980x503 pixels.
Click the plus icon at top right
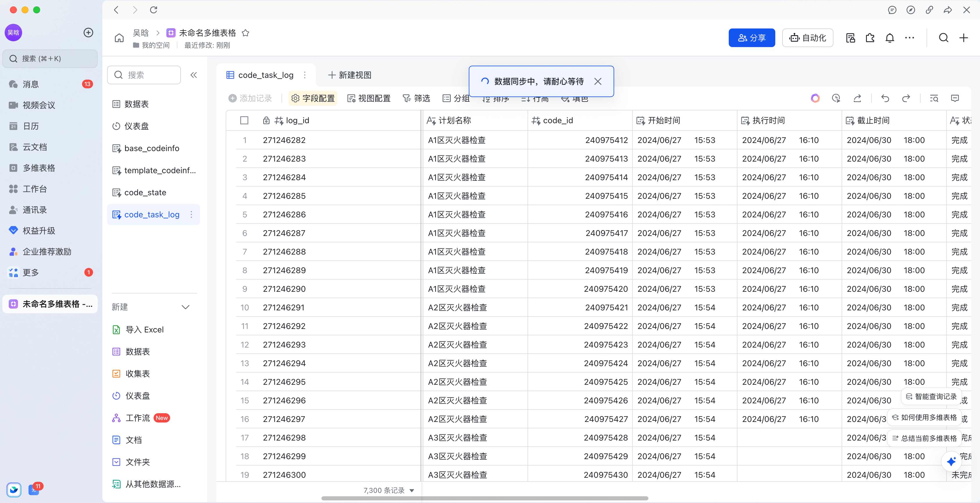pyautogui.click(x=964, y=38)
